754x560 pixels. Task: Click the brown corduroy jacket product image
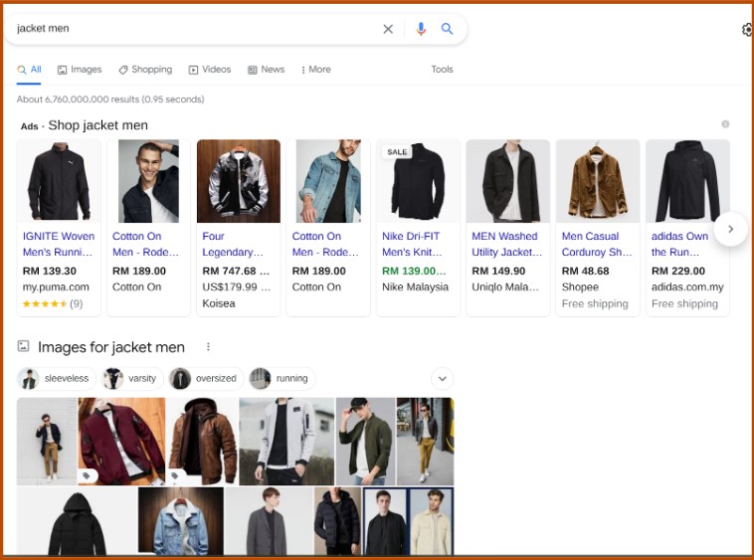(598, 181)
